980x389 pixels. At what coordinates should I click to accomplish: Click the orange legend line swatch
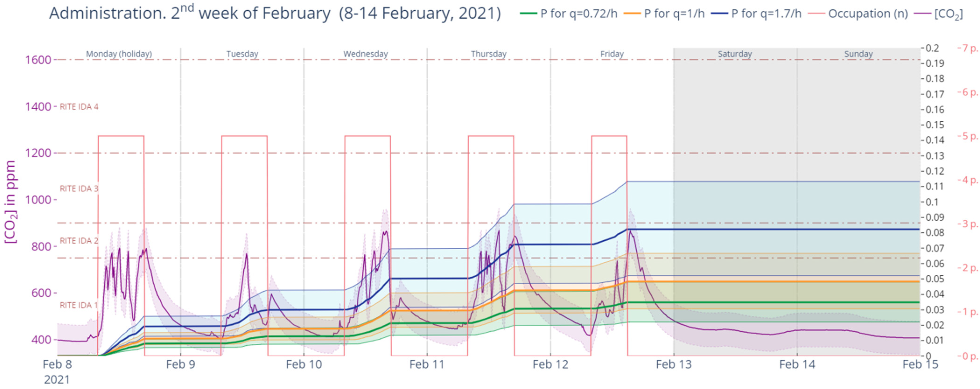tap(632, 14)
